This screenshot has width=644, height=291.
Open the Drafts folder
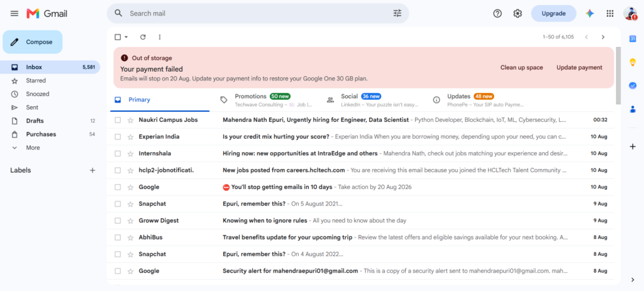50,121
